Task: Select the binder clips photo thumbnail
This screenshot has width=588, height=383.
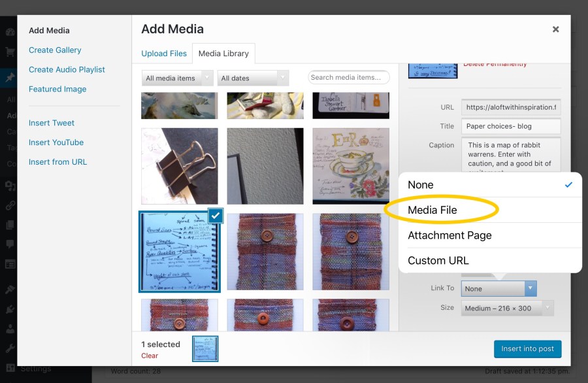Action: click(179, 166)
